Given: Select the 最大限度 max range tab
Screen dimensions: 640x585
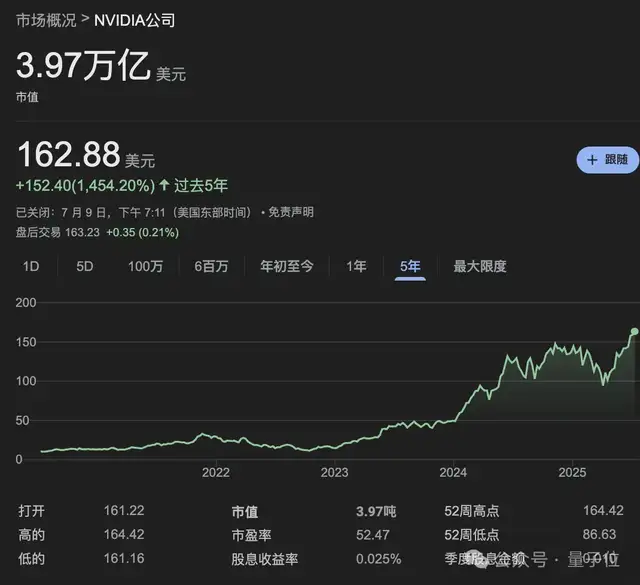Looking at the screenshot, I should click(480, 266).
